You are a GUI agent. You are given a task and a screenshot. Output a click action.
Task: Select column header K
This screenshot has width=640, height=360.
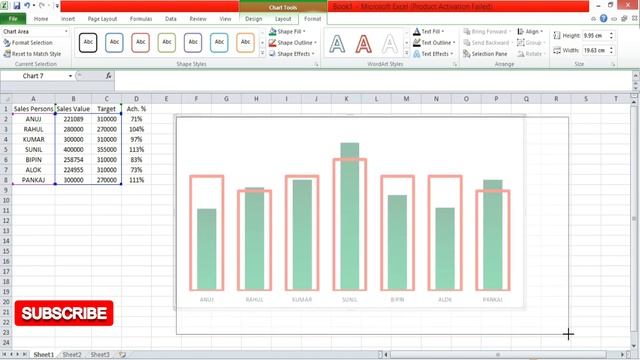[346, 99]
